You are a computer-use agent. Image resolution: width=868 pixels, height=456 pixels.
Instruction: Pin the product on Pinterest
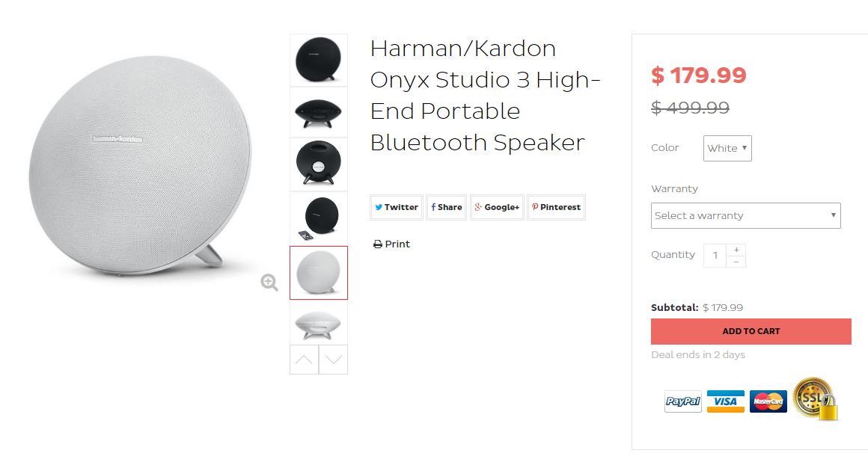tap(556, 207)
